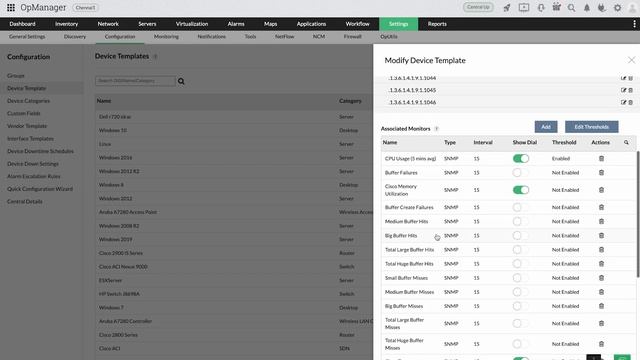The image size is (640, 360).
Task: Enable Show Dial for Buffer Failures
Action: 521,173
